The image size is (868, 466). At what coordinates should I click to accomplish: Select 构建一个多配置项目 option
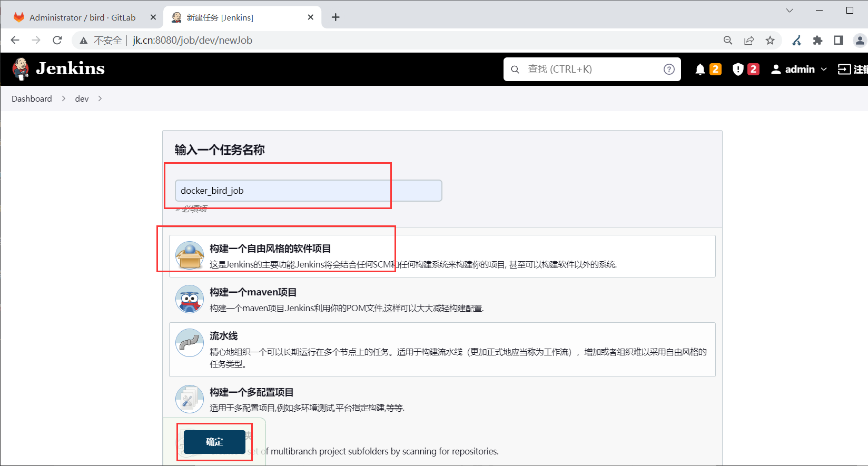pos(442,400)
